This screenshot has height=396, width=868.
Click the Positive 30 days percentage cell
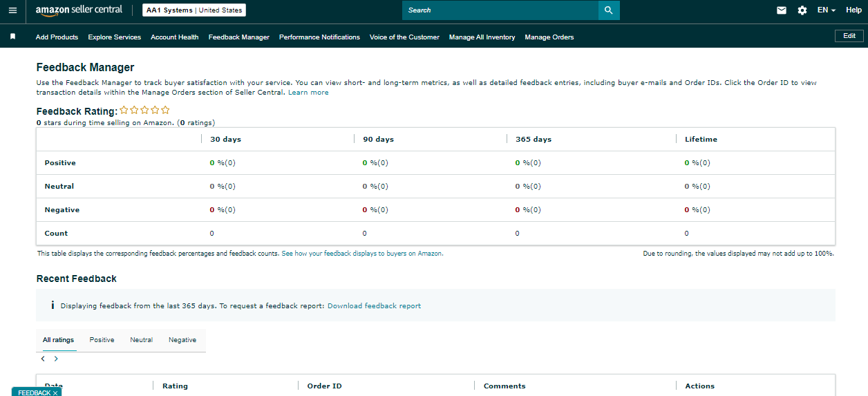click(x=223, y=163)
